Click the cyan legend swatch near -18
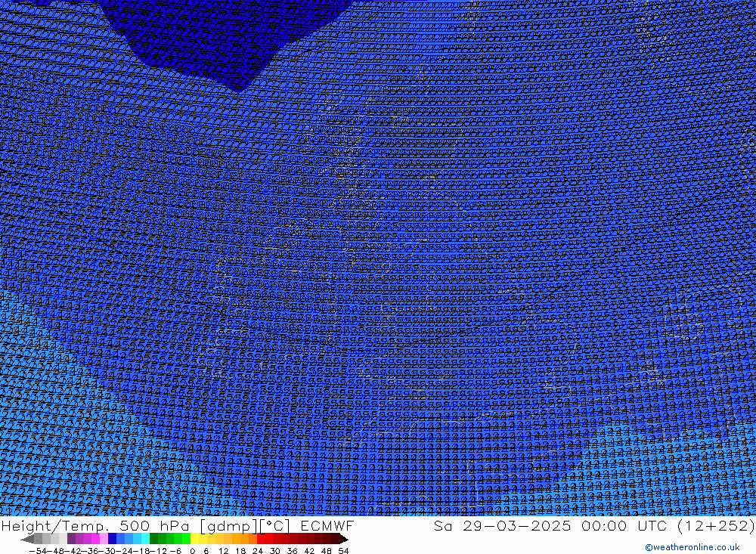This screenshot has width=756, height=554. pos(145,540)
